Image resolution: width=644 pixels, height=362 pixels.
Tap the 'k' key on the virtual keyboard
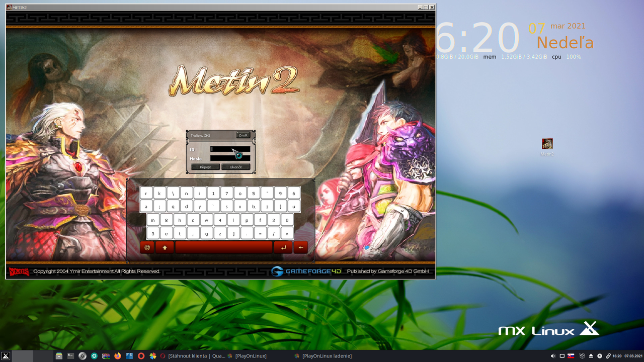[159, 193]
